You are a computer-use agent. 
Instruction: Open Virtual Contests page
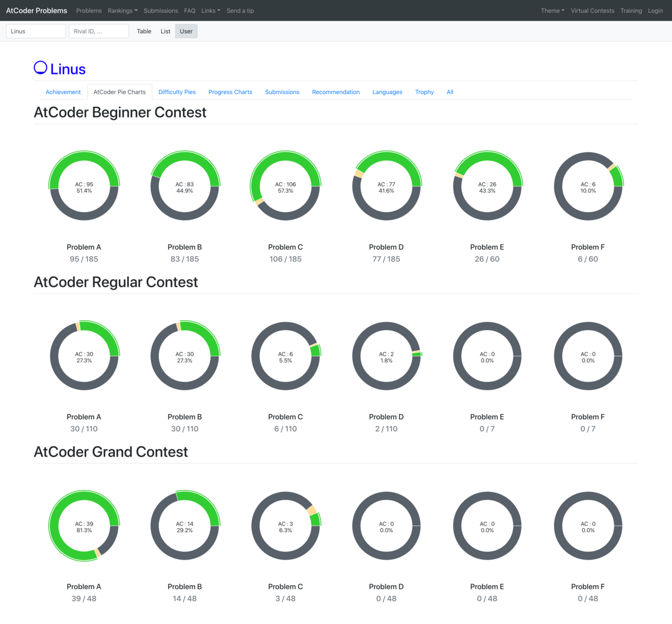(592, 11)
